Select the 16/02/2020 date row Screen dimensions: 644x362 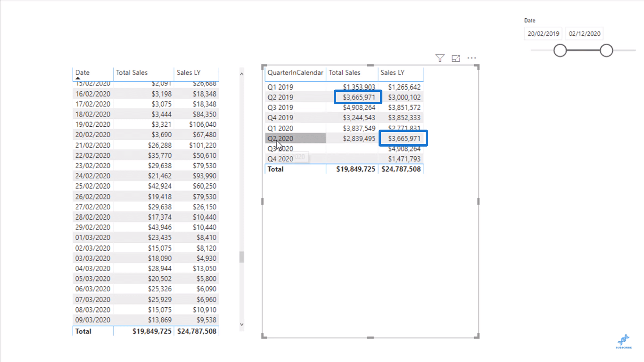tap(146, 94)
